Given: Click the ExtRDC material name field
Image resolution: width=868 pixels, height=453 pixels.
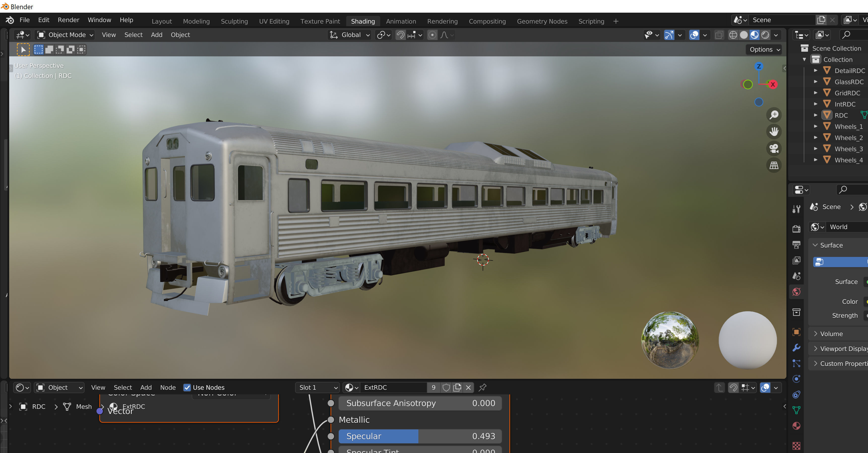Looking at the screenshot, I should (394, 387).
